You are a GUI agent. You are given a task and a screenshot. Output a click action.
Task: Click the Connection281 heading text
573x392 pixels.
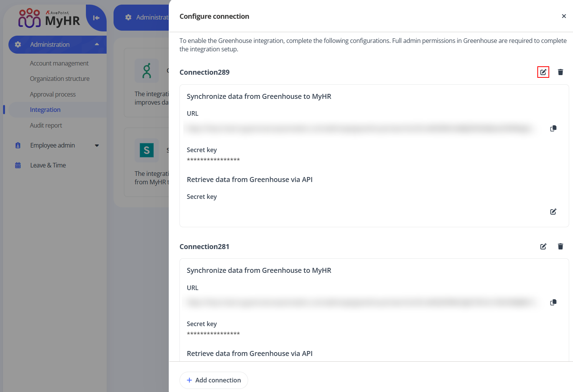pos(204,246)
